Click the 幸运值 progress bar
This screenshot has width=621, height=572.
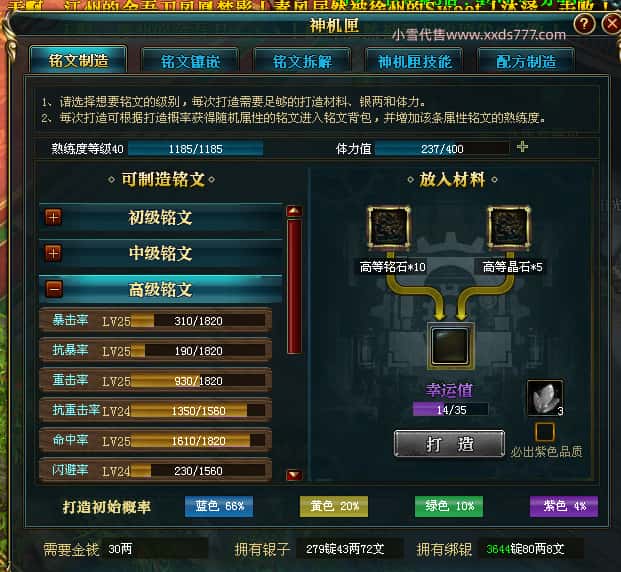click(x=450, y=409)
